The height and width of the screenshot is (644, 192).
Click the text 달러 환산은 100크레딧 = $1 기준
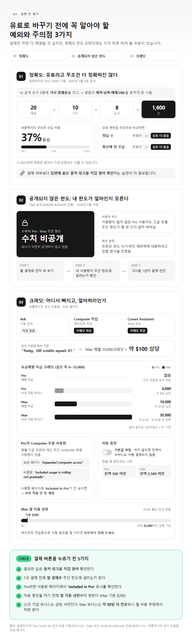click(150, 427)
